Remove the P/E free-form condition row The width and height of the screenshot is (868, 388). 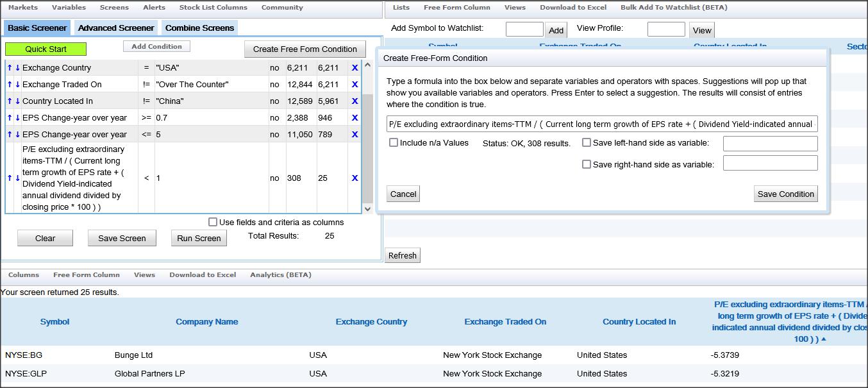[x=355, y=178]
